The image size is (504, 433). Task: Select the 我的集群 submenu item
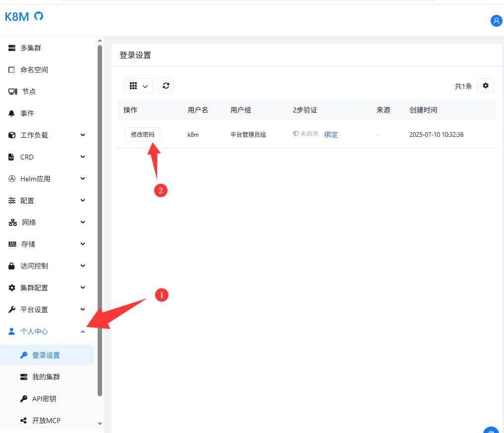coord(47,377)
